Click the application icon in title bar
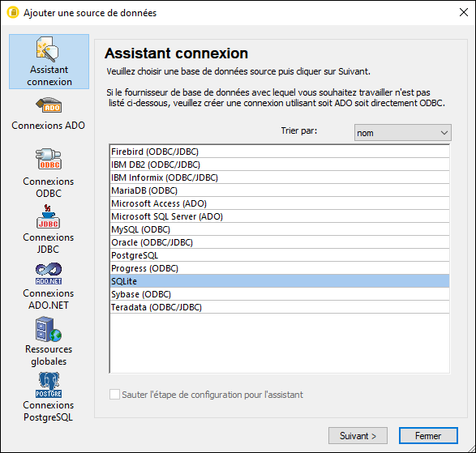The width and height of the screenshot is (476, 453). [x=13, y=13]
